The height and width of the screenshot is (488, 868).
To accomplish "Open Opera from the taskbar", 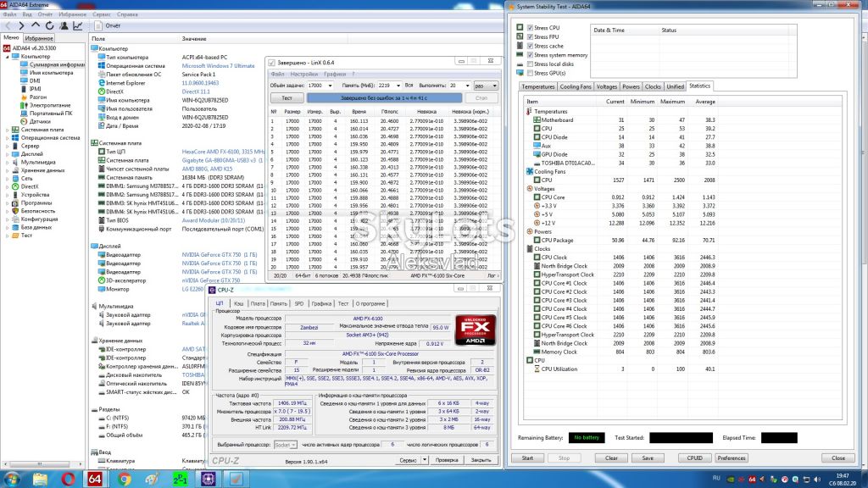I will [x=68, y=479].
